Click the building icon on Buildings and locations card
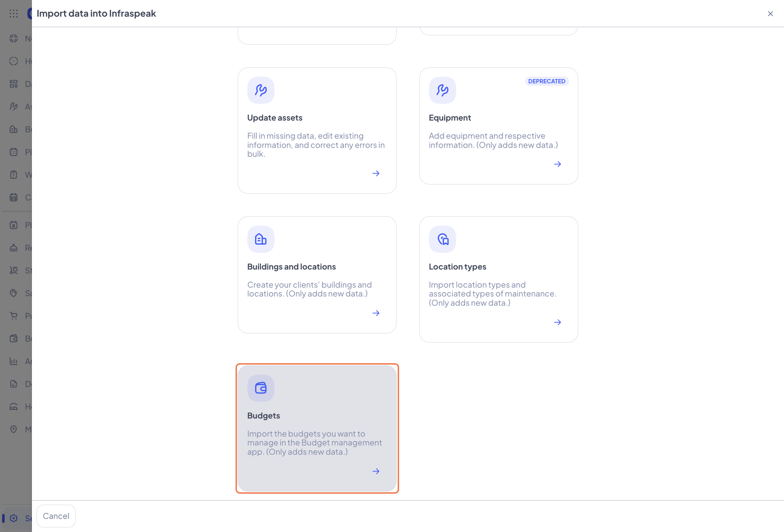This screenshot has width=784, height=532. [261, 239]
